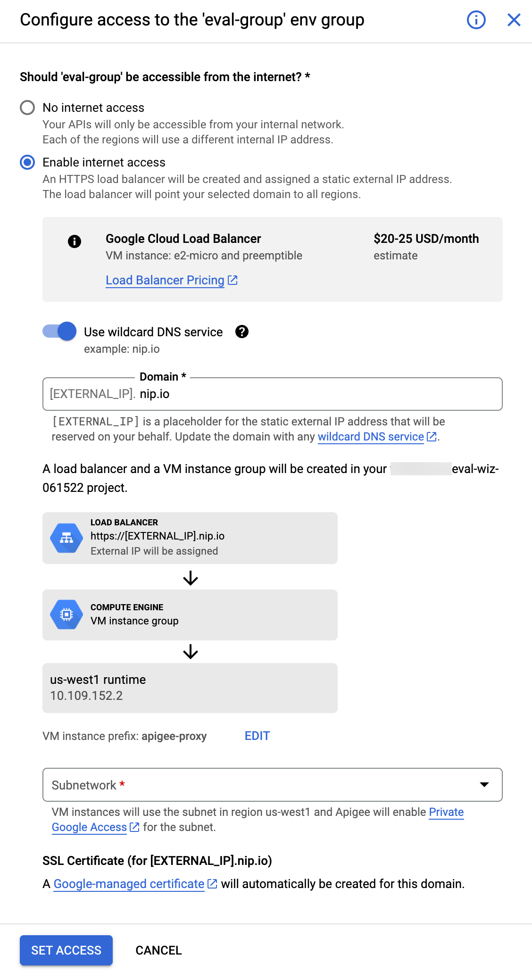Image resolution: width=532 pixels, height=980 pixels.
Task: Click the external link icon beside Load Balancer Pricing
Action: click(x=232, y=280)
